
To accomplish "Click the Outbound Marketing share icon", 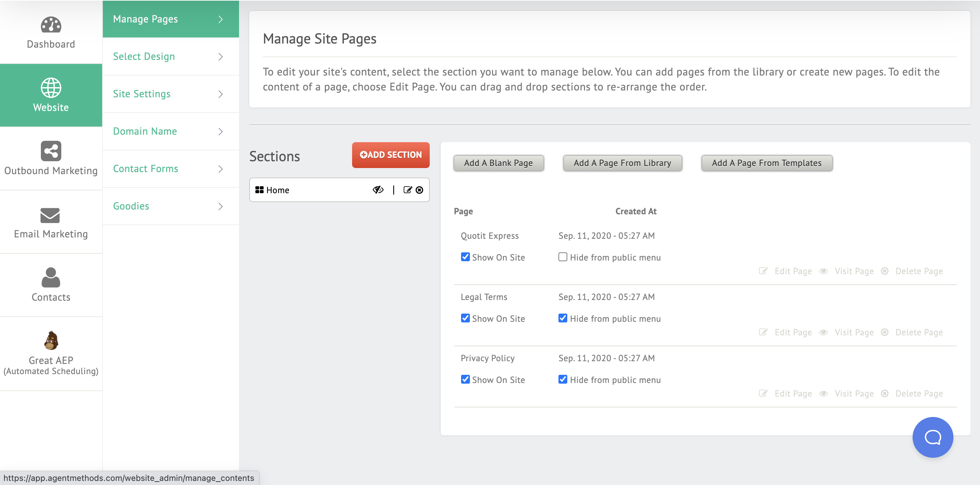I will coord(51,151).
